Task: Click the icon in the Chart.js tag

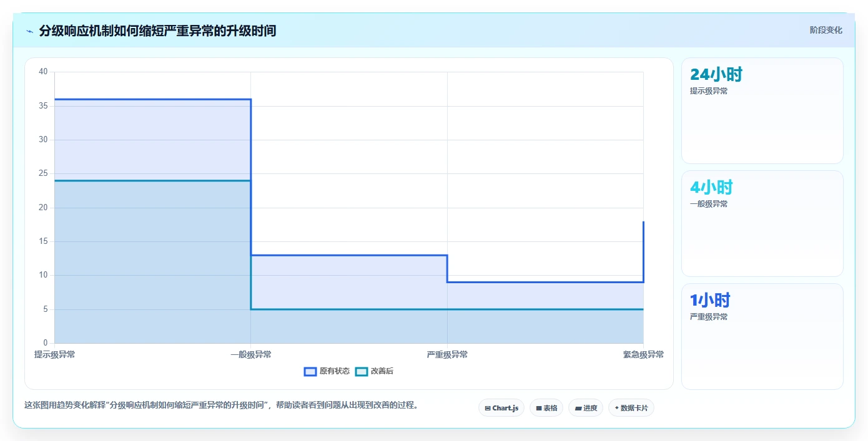Action: (x=488, y=409)
